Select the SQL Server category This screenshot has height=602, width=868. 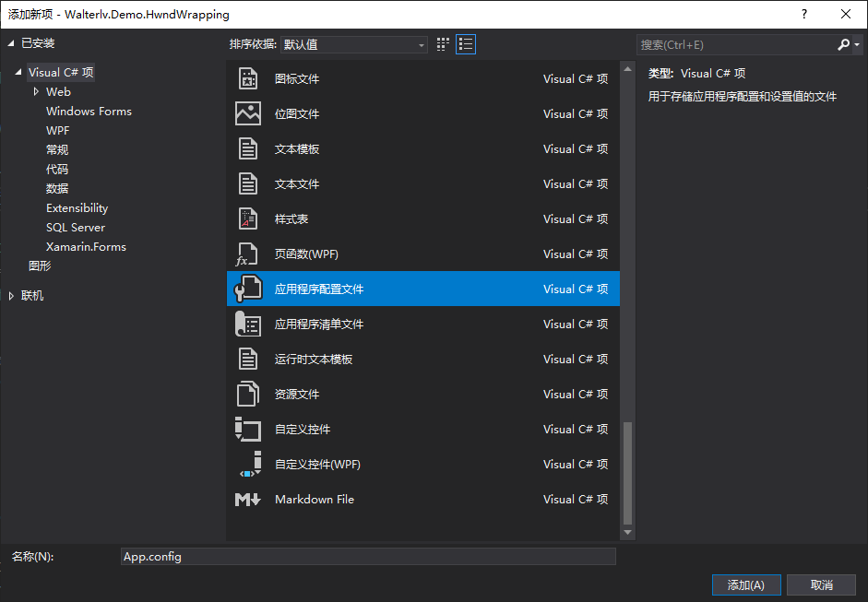[x=76, y=228]
